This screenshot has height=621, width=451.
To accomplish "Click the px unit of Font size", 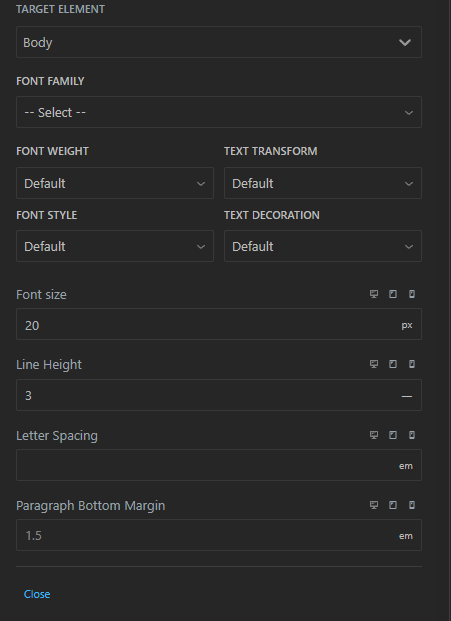I will pyautogui.click(x=407, y=325).
